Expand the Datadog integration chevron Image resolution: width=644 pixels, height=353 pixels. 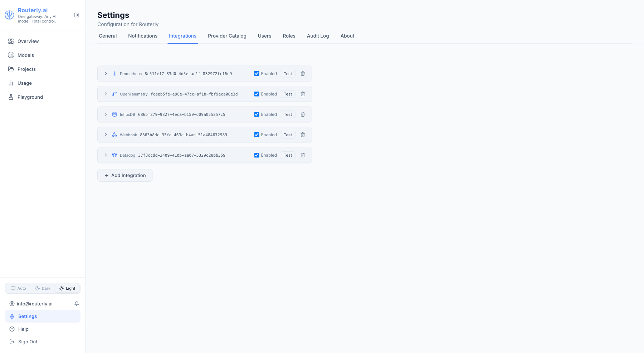tap(106, 155)
